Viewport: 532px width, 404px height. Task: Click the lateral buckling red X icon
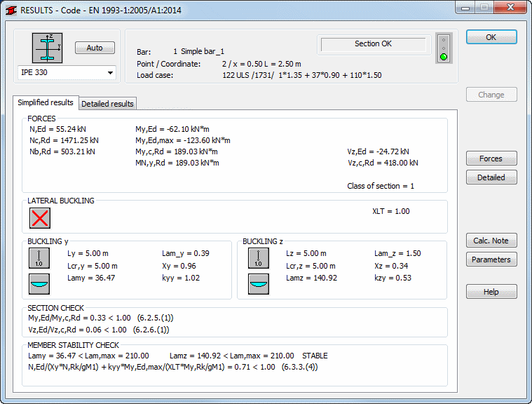tap(40, 218)
